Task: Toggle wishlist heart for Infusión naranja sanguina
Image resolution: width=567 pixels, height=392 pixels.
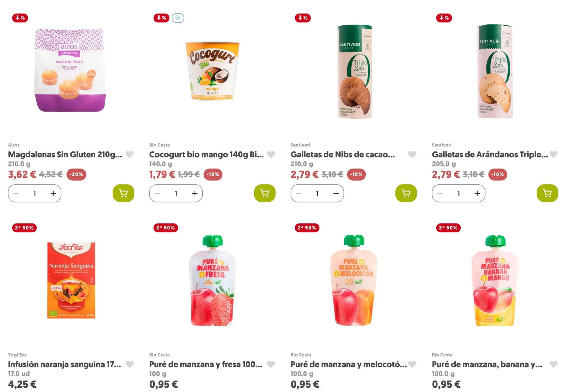Action: 130,364
